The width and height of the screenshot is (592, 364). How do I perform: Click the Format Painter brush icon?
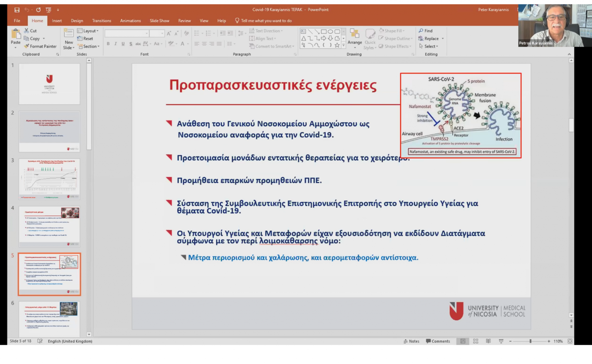point(27,46)
